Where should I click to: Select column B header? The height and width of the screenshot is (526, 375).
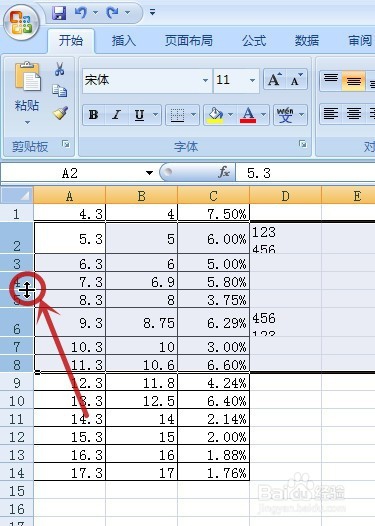(x=142, y=196)
